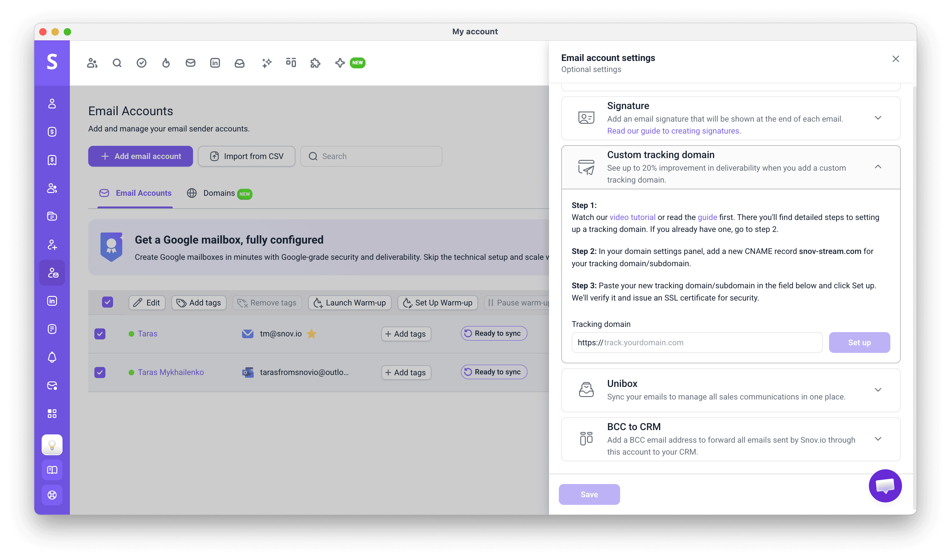
Task: Click Add email account button
Action: coord(140,156)
